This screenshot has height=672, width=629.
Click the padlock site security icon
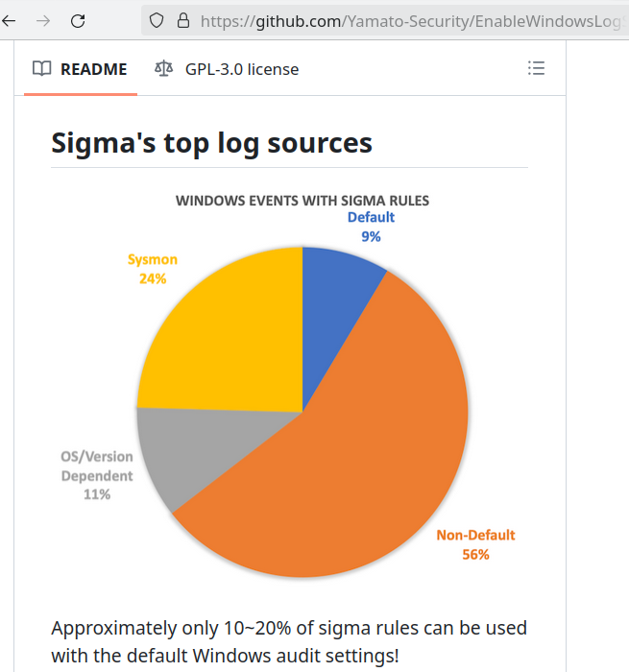coord(183,20)
